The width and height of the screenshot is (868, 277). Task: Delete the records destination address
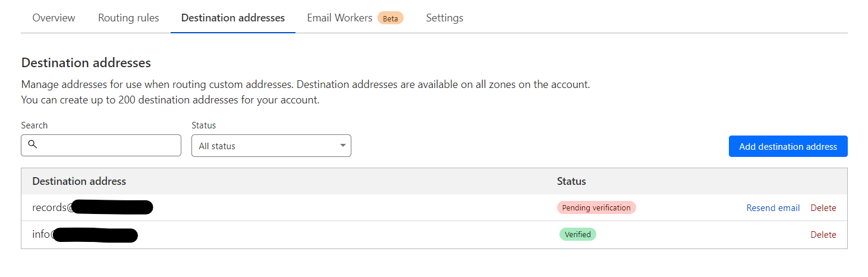tap(823, 208)
